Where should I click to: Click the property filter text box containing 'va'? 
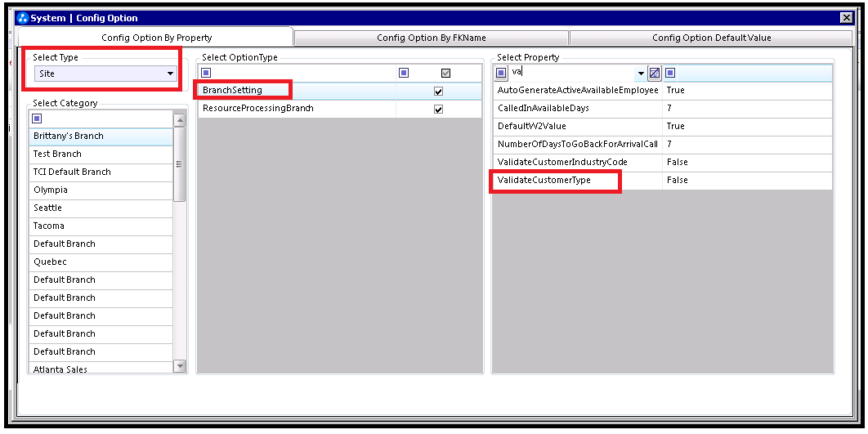pos(572,73)
